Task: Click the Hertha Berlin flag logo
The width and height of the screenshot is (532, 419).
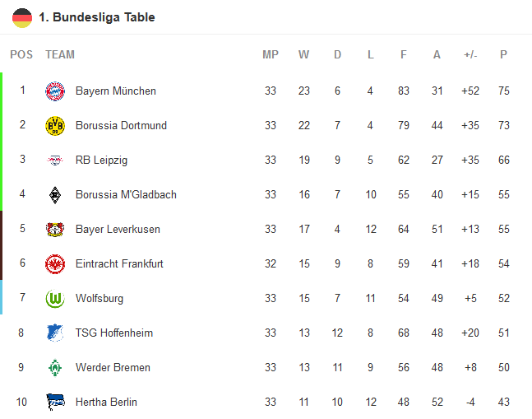Action: pos(55,403)
